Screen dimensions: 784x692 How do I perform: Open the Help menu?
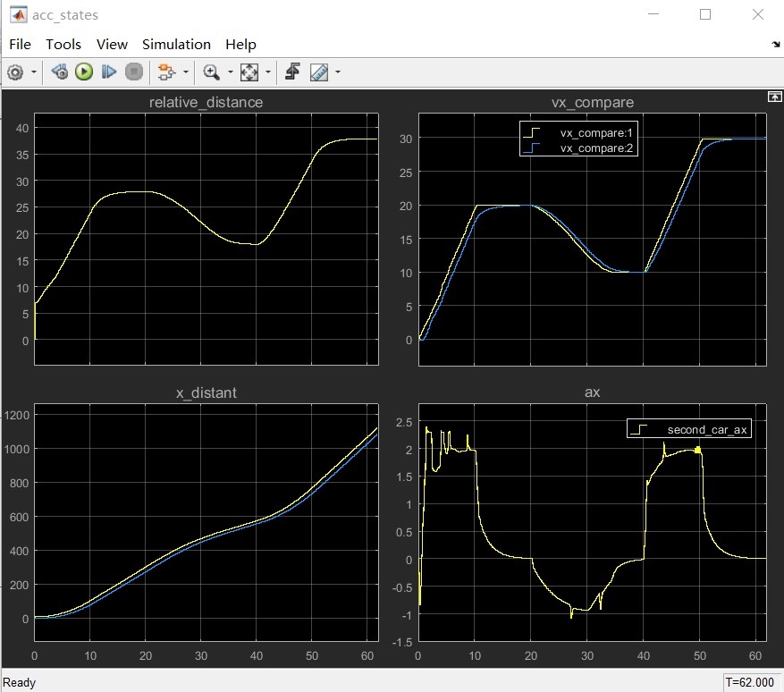(240, 45)
